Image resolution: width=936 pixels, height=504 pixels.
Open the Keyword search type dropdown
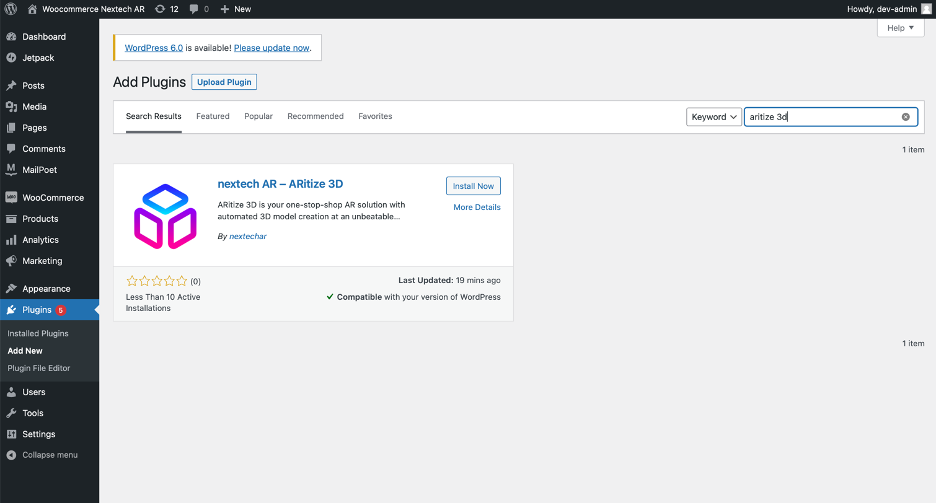coord(713,117)
